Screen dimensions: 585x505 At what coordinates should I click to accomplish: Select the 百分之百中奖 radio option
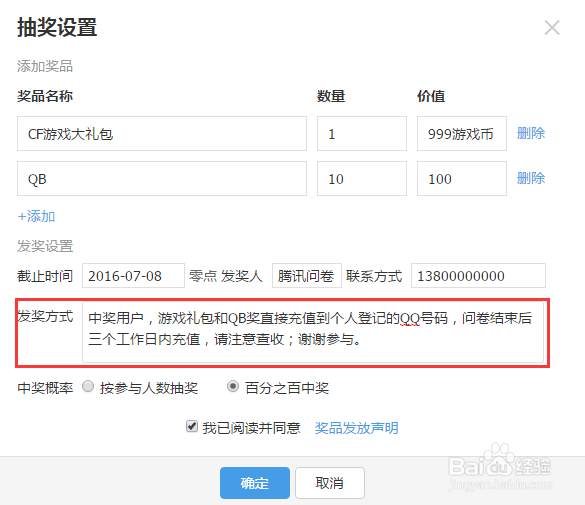click(x=233, y=386)
